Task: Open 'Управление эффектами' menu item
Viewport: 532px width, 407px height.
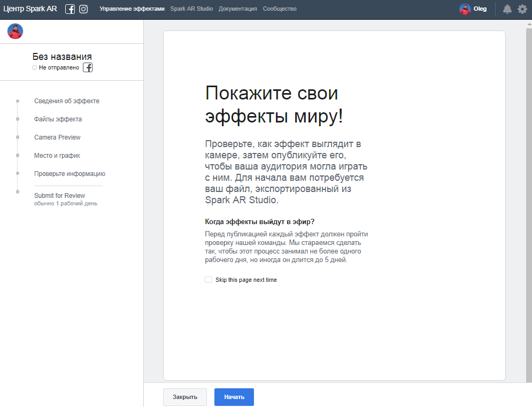Action: pos(132,9)
